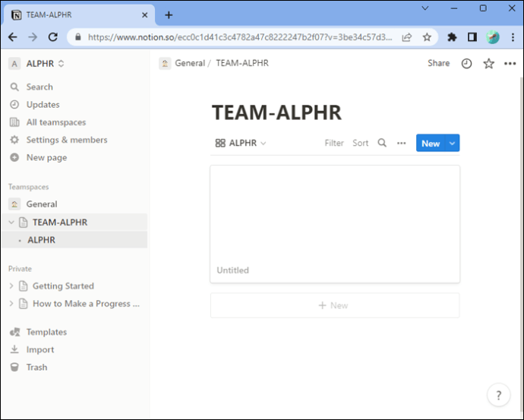Screen dimensions: 524x420
Task: Go back in browser
Action: pyautogui.click(x=13, y=37)
